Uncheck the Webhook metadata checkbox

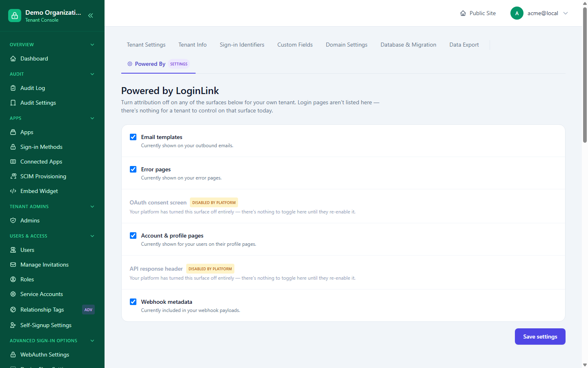tap(133, 302)
